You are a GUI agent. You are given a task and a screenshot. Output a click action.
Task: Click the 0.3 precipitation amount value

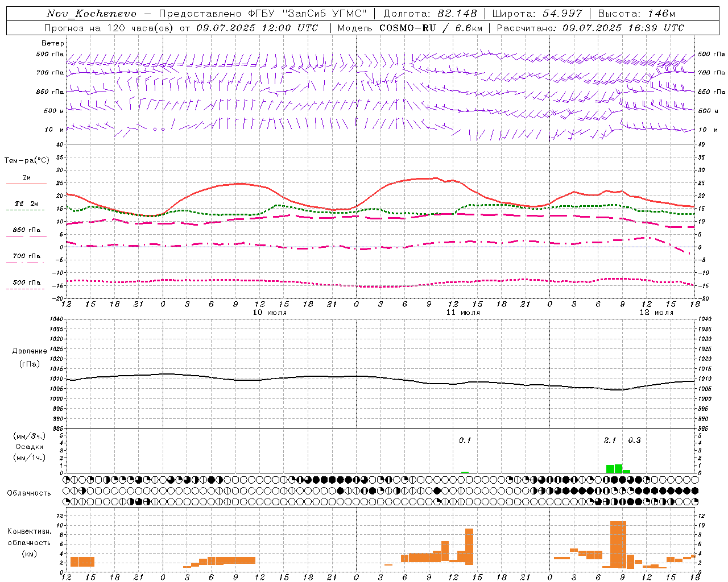click(634, 440)
